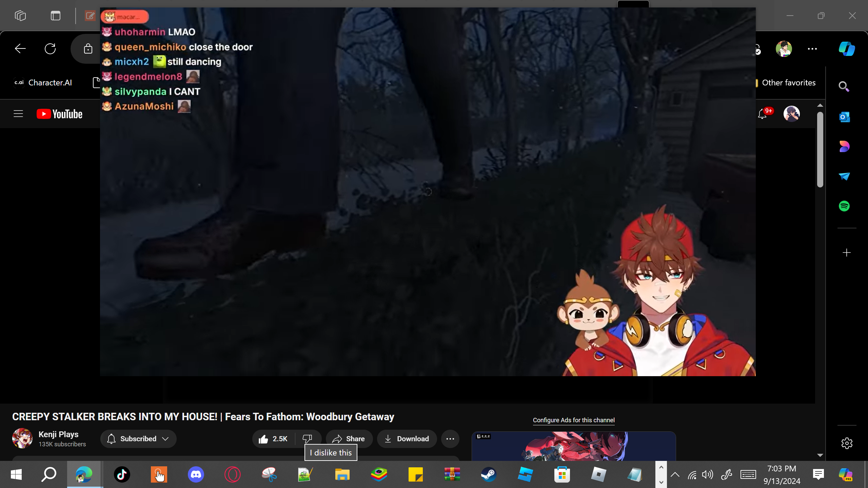The height and width of the screenshot is (488, 868).
Task: Open the touch keyboard tray icon
Action: coord(748,474)
